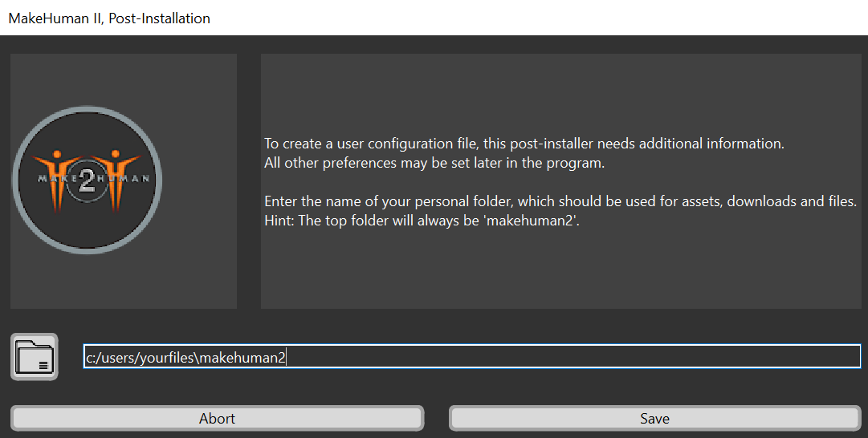This screenshot has height=438, width=868.
Task: Click the MakeHuman 2 logo image
Action: [x=87, y=180]
